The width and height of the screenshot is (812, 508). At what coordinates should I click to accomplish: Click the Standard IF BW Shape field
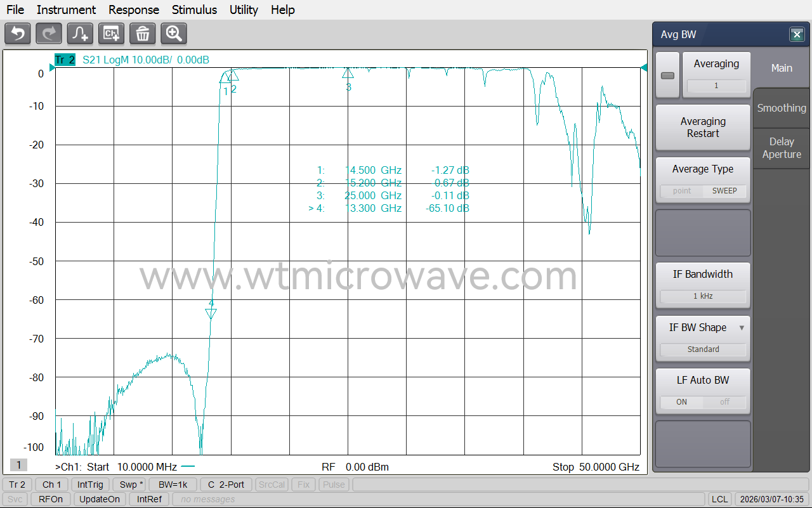(704, 349)
